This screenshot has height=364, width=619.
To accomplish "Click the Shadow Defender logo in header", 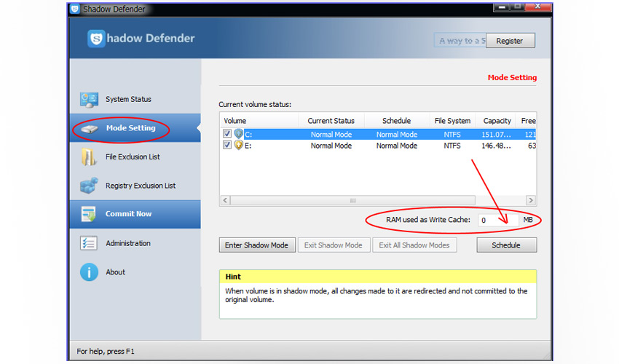I will [96, 39].
